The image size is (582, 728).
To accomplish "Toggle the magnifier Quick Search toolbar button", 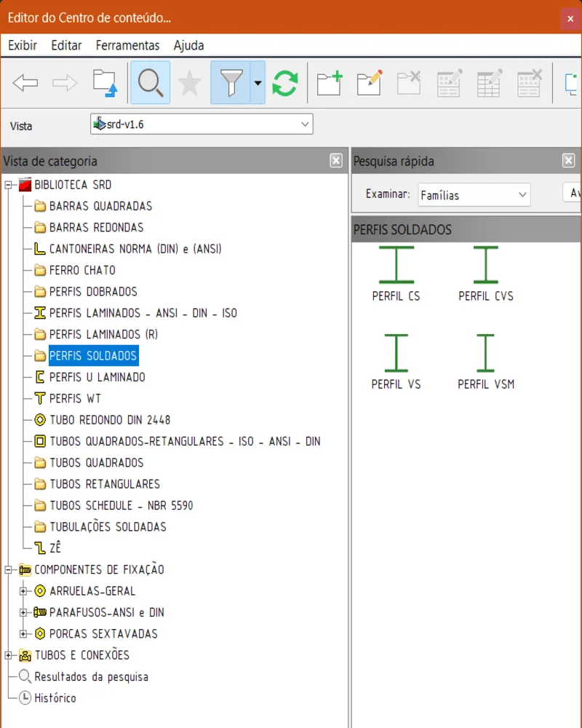I will tap(151, 83).
